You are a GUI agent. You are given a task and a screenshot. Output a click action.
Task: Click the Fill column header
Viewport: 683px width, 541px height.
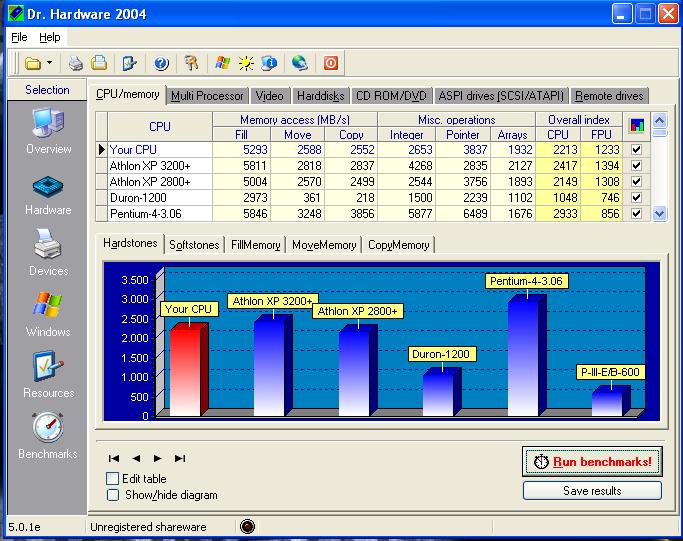tap(241, 135)
